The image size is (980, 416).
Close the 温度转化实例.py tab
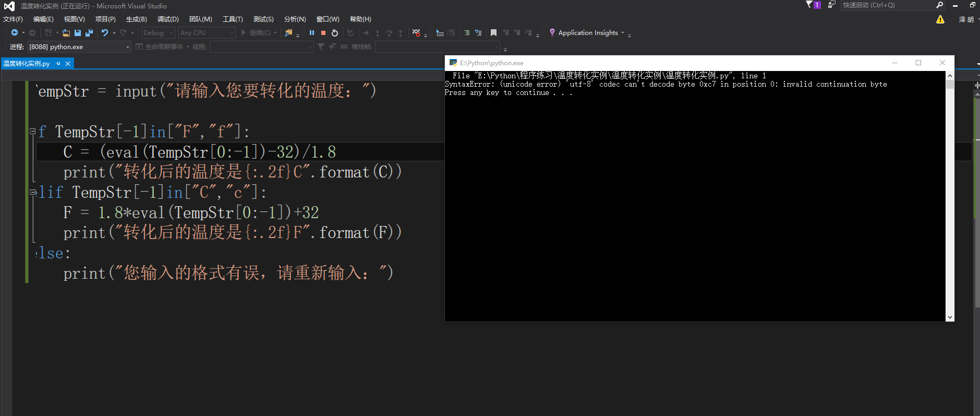pyautogui.click(x=68, y=64)
